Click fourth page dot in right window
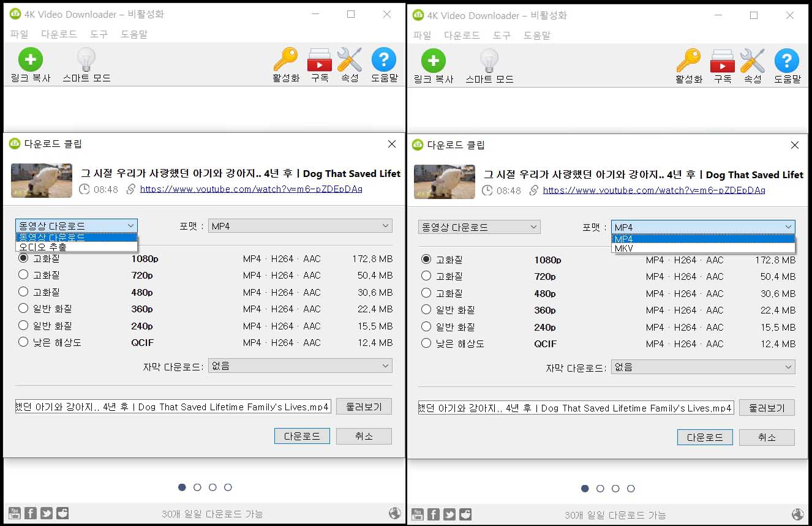This screenshot has height=526, width=812. 631,489
